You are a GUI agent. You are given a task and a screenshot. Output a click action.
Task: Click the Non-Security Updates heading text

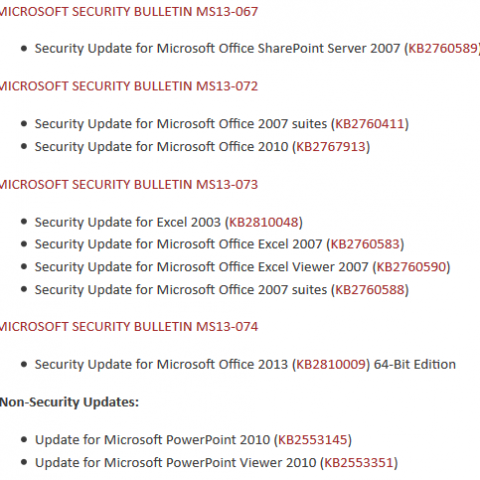[x=69, y=402]
